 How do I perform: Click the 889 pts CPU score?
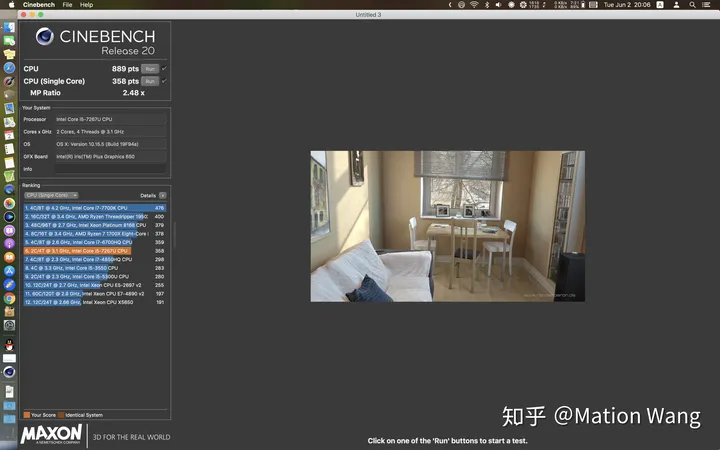[125, 69]
